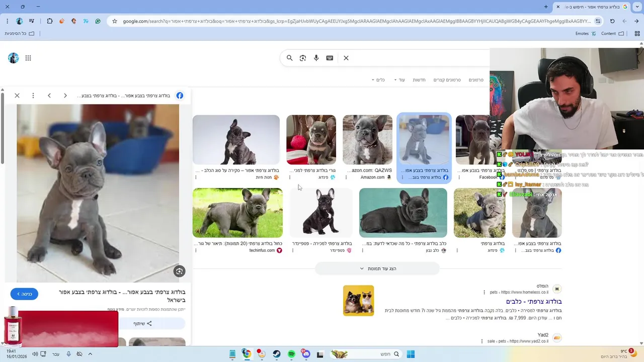Open the weather widget on taskbar
The height and width of the screenshot is (362, 644).
click(x=618, y=354)
